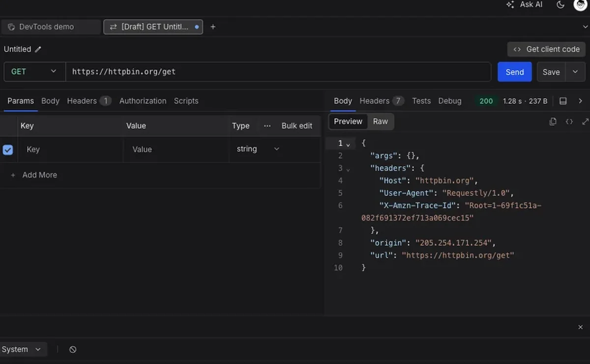
Task: Rename request using pencil icon beside Untitled
Action: pyautogui.click(x=38, y=49)
